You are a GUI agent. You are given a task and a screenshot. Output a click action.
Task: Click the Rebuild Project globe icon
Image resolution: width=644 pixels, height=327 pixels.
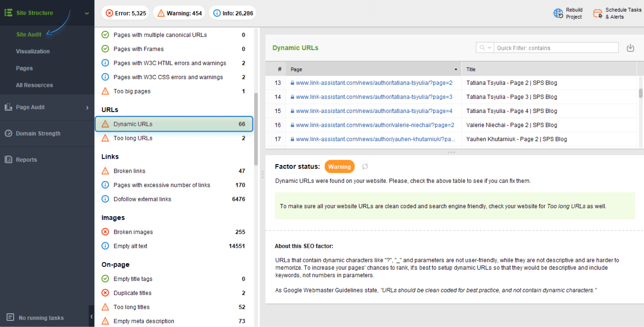(558, 13)
